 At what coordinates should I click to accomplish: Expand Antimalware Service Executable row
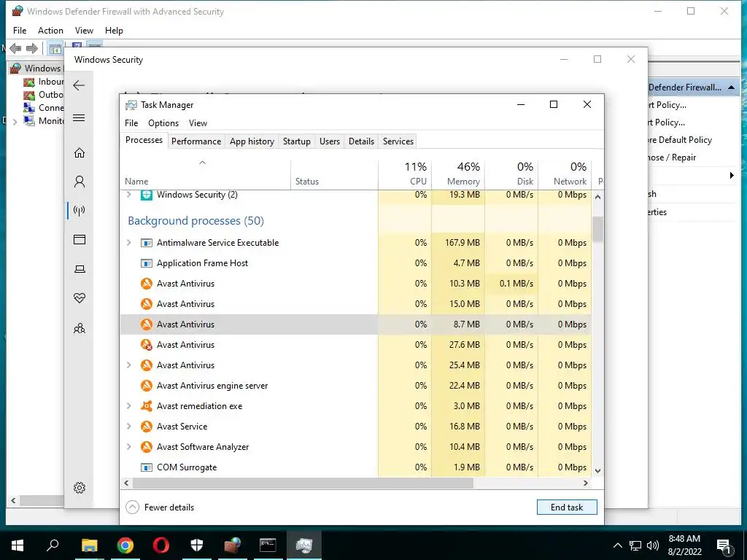(x=128, y=242)
